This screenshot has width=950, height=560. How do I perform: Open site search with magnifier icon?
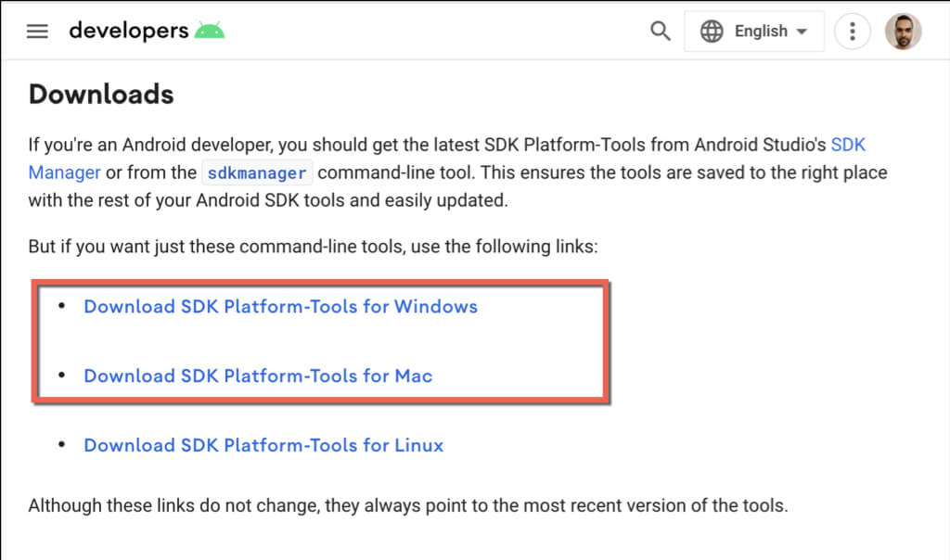pos(661,32)
